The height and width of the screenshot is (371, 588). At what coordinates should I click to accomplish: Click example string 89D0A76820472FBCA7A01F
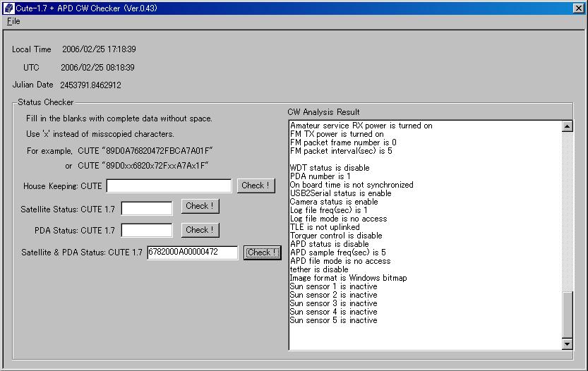tap(157, 151)
